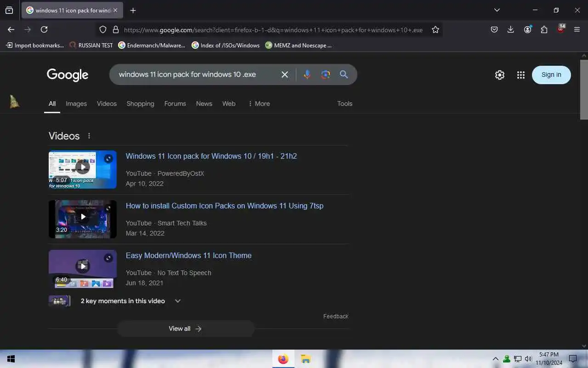Viewport: 588px width, 368px height.
Task: Submit search with magnifier icon
Action: pyautogui.click(x=344, y=75)
